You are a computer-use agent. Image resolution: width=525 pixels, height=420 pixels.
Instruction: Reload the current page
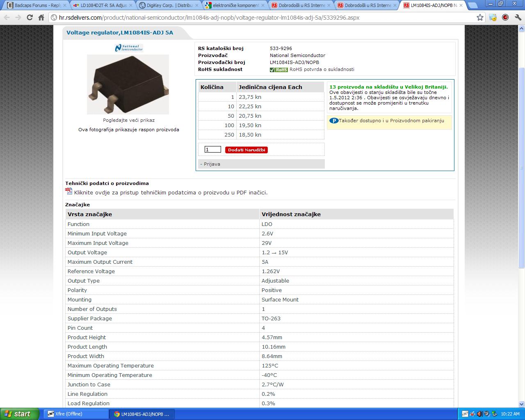point(30,18)
